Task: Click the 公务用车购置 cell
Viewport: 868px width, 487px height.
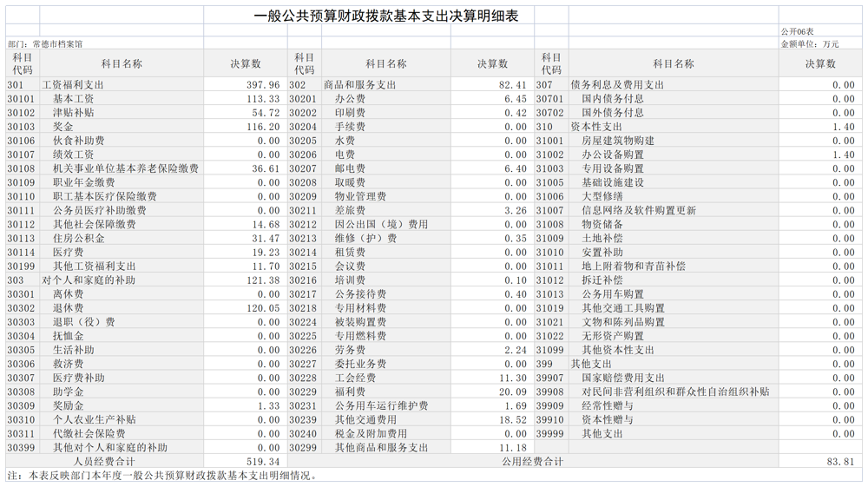Action: (613, 294)
